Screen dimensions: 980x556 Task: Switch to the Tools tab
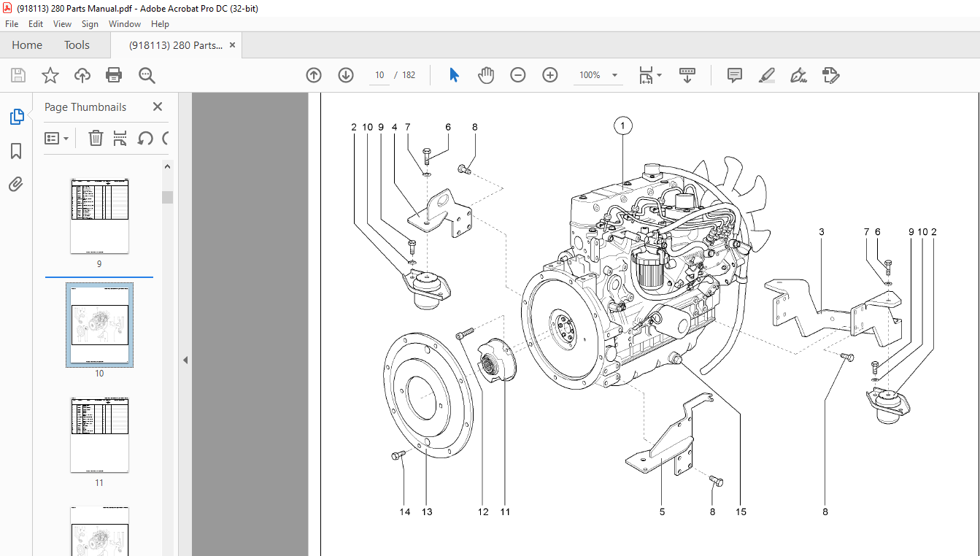[77, 45]
